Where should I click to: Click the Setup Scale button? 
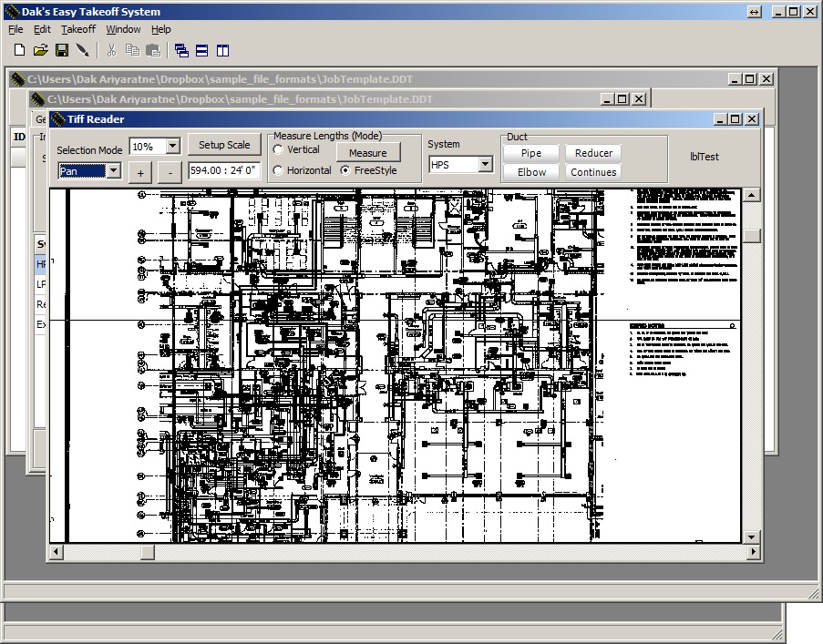(x=224, y=145)
